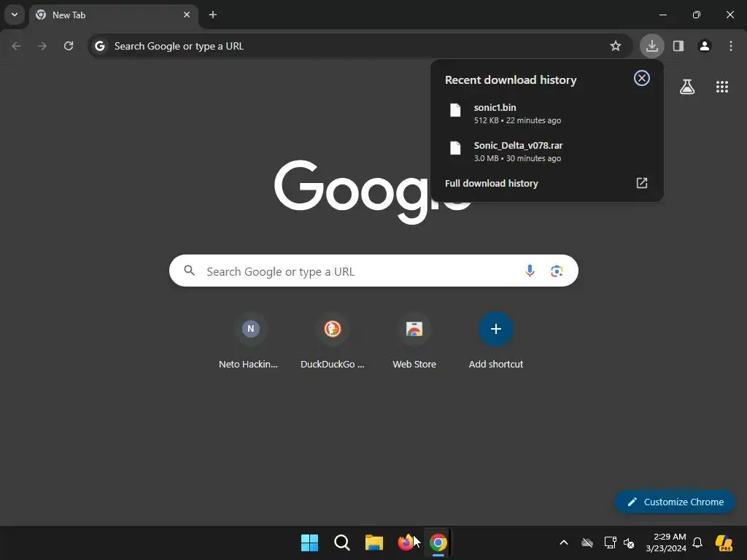Click the sonic1.bin file icon
Viewport: 747px width, 560px height.
(x=455, y=110)
